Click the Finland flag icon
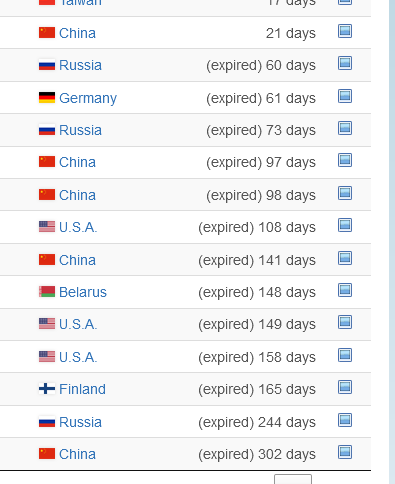Image resolution: width=395 pixels, height=484 pixels. click(47, 389)
